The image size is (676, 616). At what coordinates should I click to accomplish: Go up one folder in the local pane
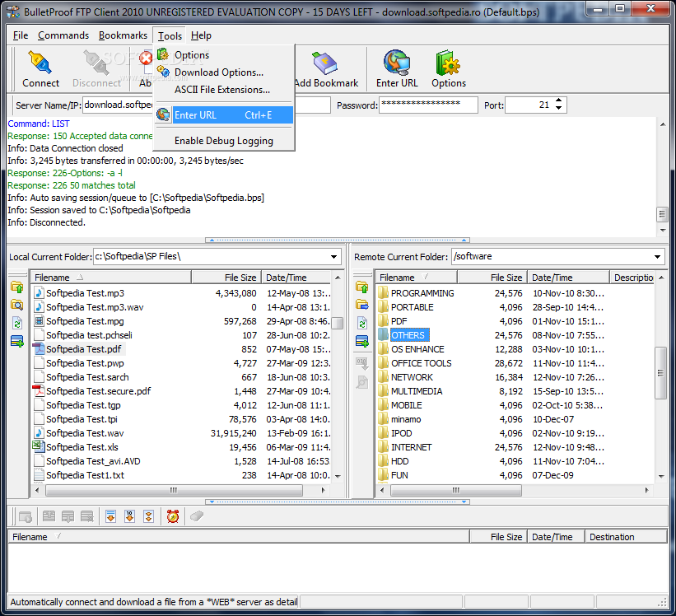click(x=17, y=287)
